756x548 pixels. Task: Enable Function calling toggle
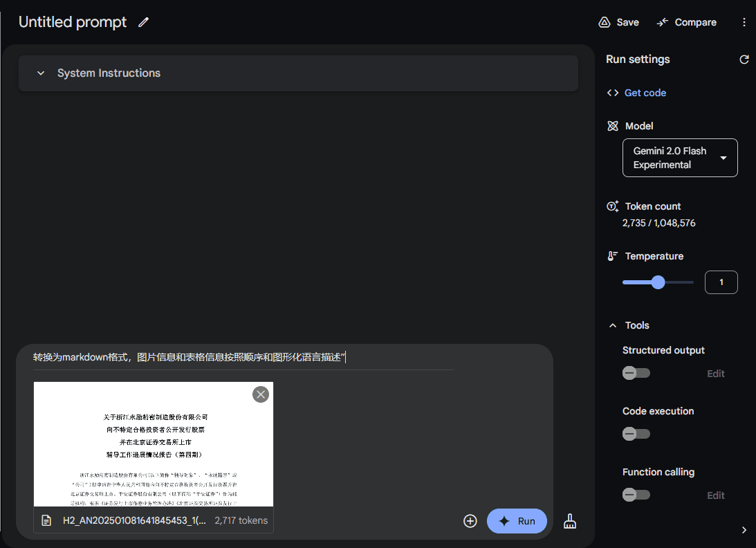click(636, 495)
